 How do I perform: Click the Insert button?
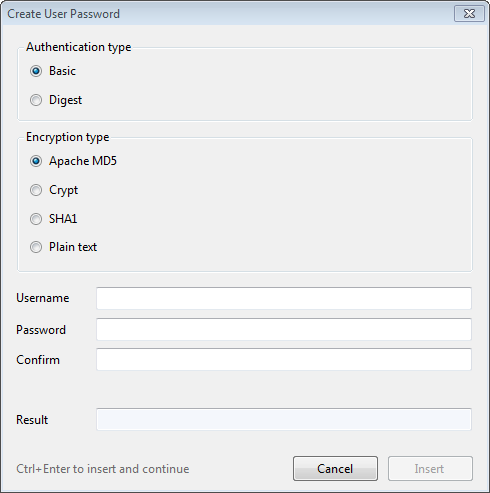pos(430,469)
